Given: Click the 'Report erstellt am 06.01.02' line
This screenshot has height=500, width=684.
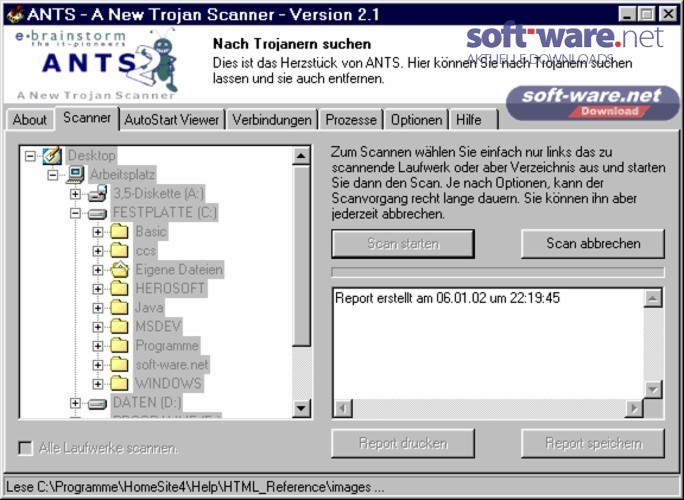Looking at the screenshot, I should pos(447,298).
